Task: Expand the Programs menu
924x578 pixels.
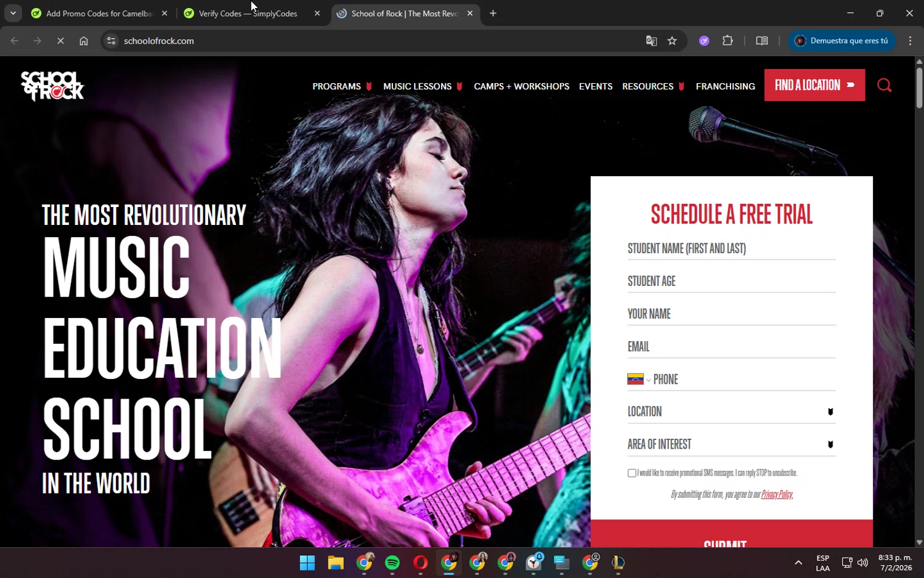Action: 342,86
